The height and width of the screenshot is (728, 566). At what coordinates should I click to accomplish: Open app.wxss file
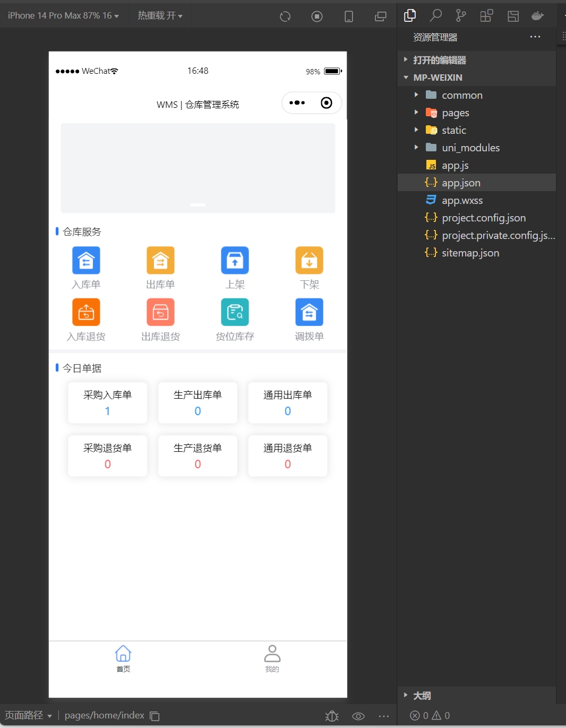(477, 200)
